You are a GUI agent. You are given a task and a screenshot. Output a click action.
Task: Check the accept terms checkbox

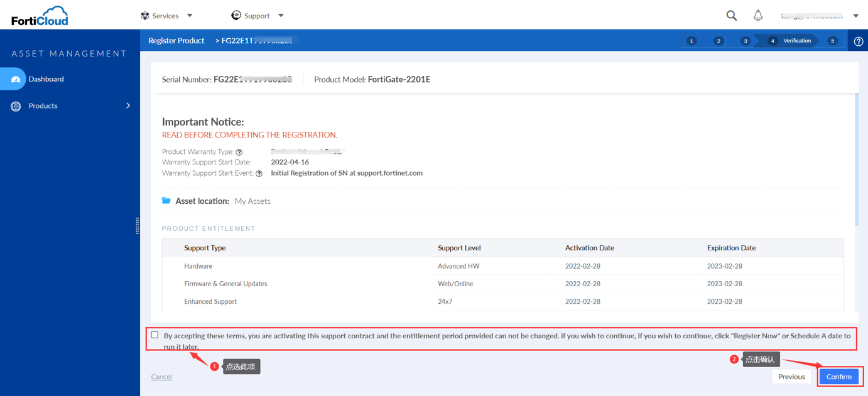[x=155, y=335]
